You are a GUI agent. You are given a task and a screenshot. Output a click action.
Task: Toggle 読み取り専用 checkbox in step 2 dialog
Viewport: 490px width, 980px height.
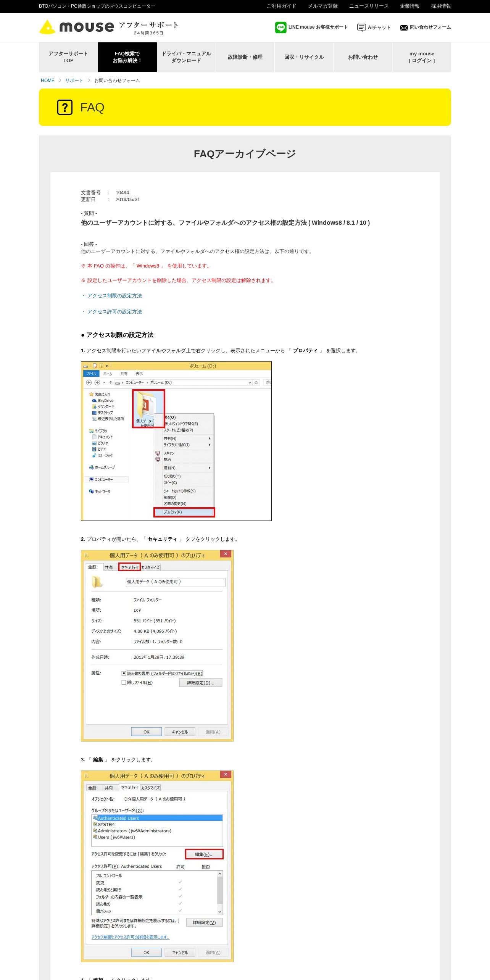pyautogui.click(x=124, y=674)
